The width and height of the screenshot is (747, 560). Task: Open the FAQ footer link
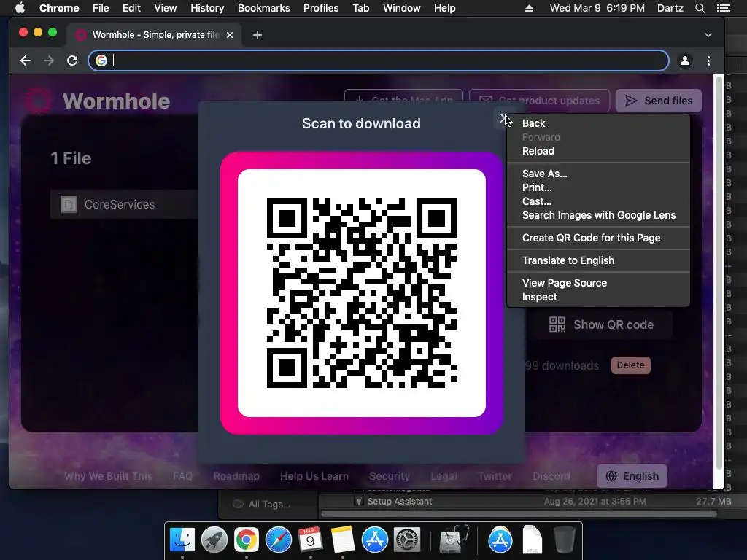click(182, 476)
